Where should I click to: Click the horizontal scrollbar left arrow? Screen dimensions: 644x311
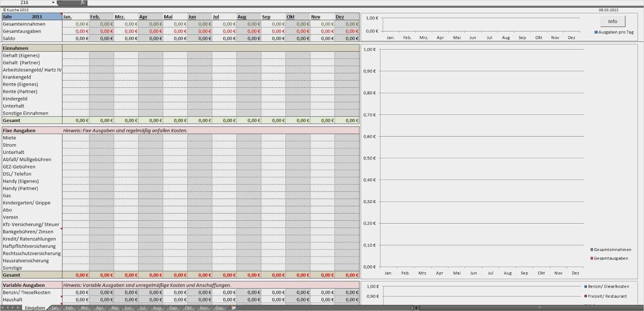(x=416, y=308)
